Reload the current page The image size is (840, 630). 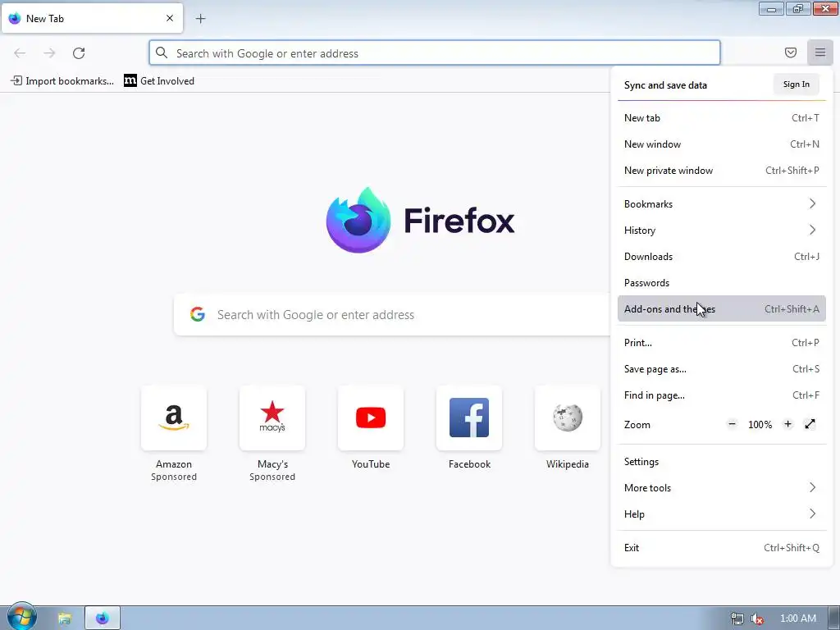pyautogui.click(x=79, y=53)
